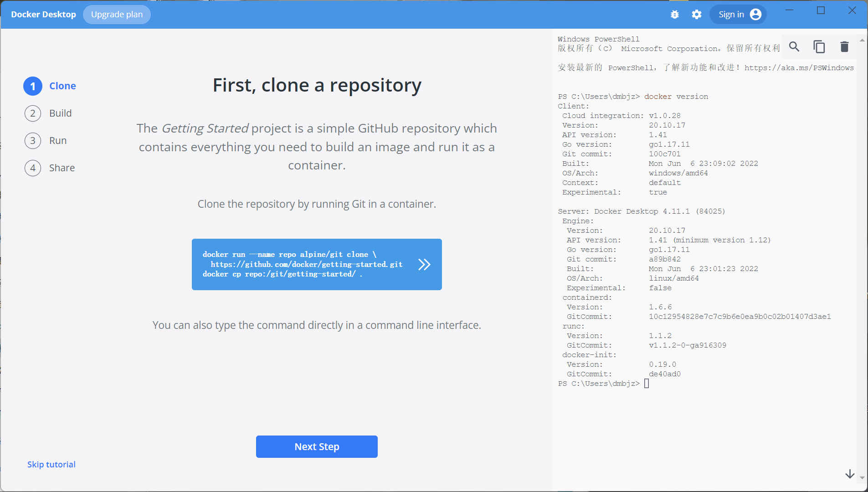868x492 pixels.
Task: Select step 4 circle for Share
Action: tap(33, 168)
